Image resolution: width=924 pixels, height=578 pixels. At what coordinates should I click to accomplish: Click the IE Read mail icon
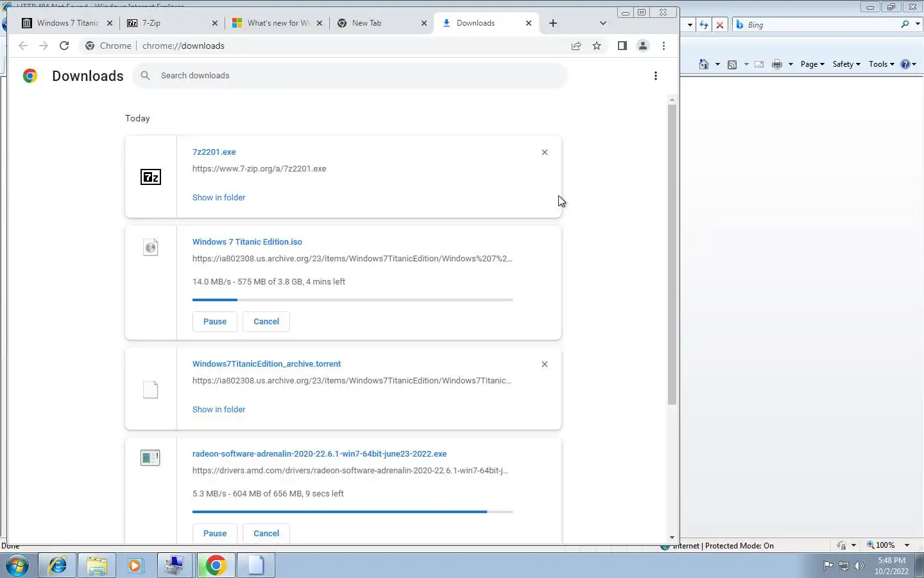click(x=759, y=64)
